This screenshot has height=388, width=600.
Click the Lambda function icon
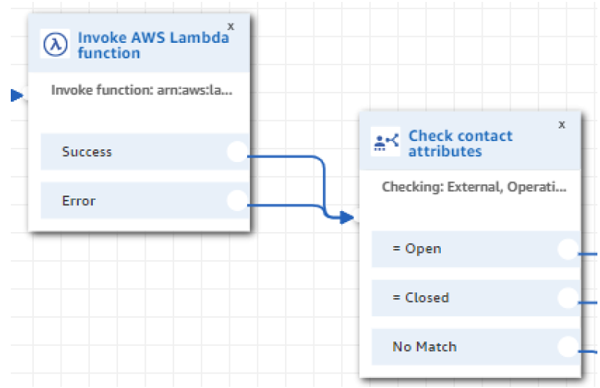click(x=55, y=44)
